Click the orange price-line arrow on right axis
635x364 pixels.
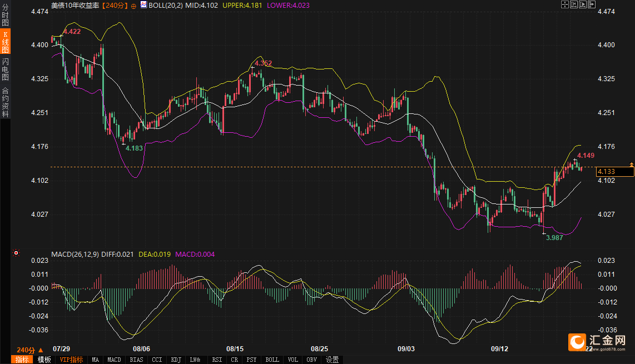(x=631, y=164)
